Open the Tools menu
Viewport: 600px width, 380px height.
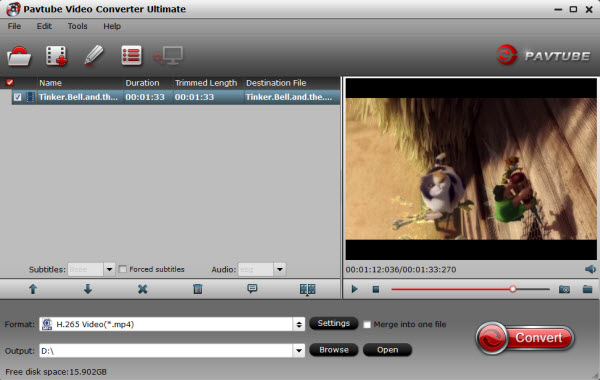point(77,26)
